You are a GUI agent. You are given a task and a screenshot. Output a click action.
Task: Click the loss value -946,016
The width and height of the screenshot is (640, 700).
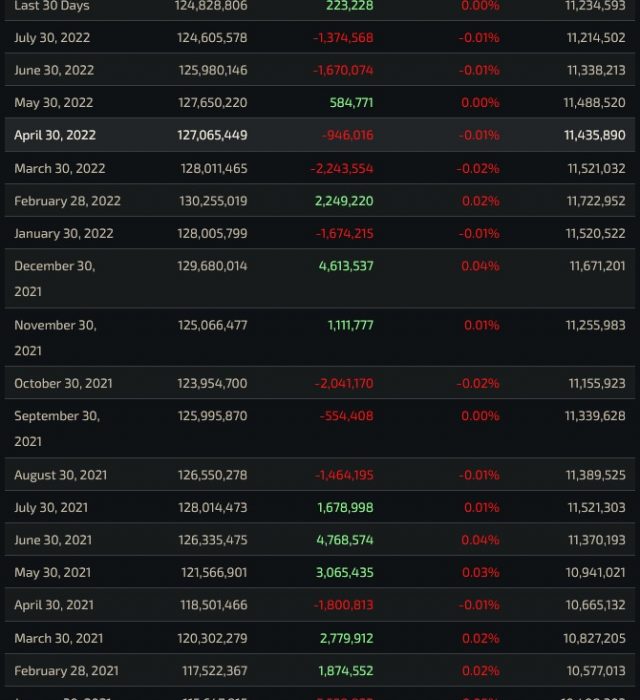347,135
